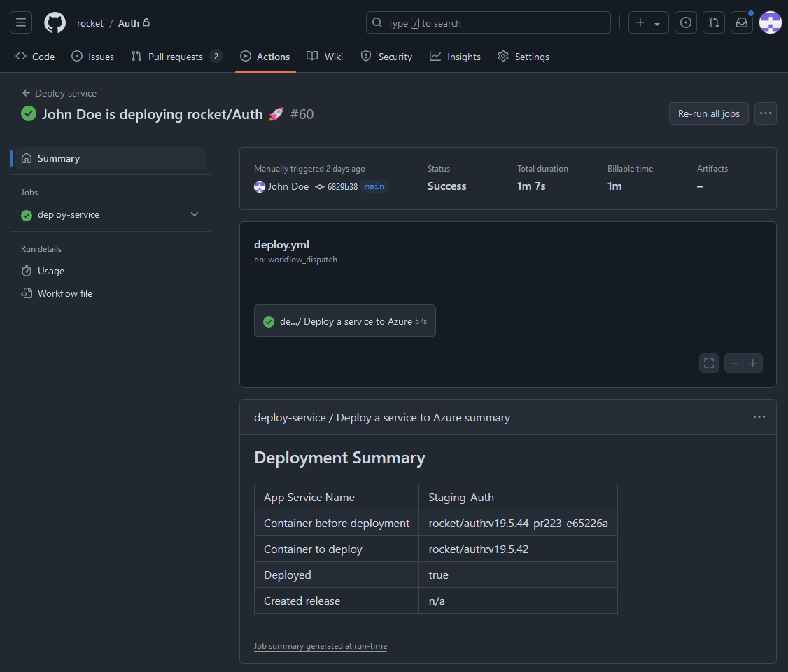Open the pull requests icon in header
The width and height of the screenshot is (788, 672).
tap(714, 22)
